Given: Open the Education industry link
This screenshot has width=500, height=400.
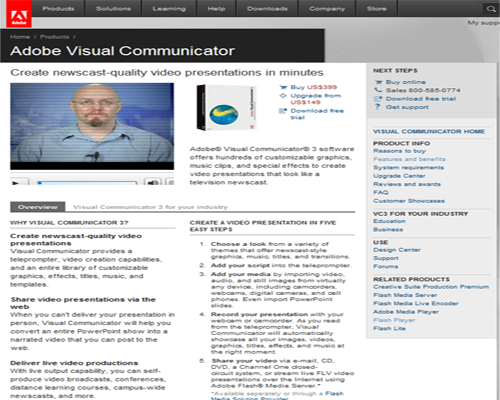Looking at the screenshot, I should click(389, 221).
